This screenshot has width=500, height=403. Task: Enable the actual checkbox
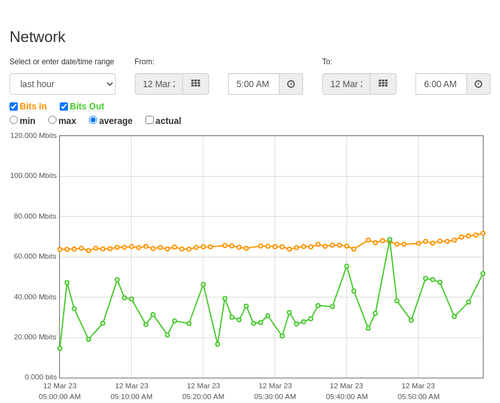click(150, 120)
